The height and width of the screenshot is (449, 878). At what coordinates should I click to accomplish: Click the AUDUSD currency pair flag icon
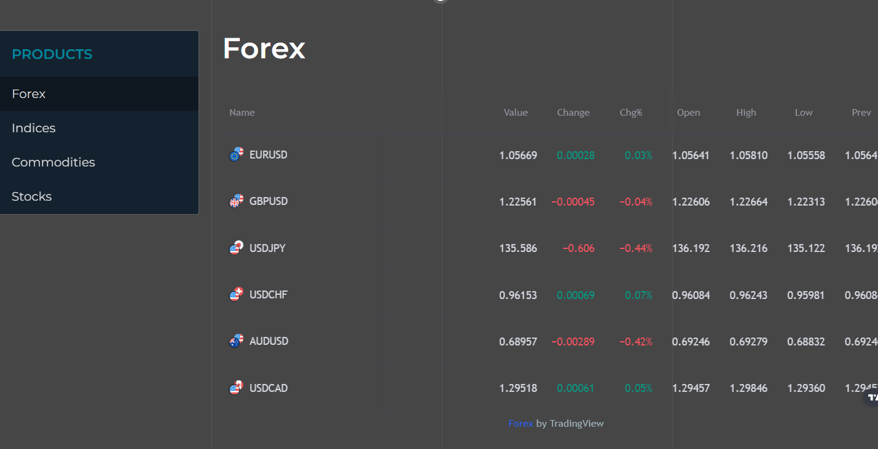click(236, 341)
